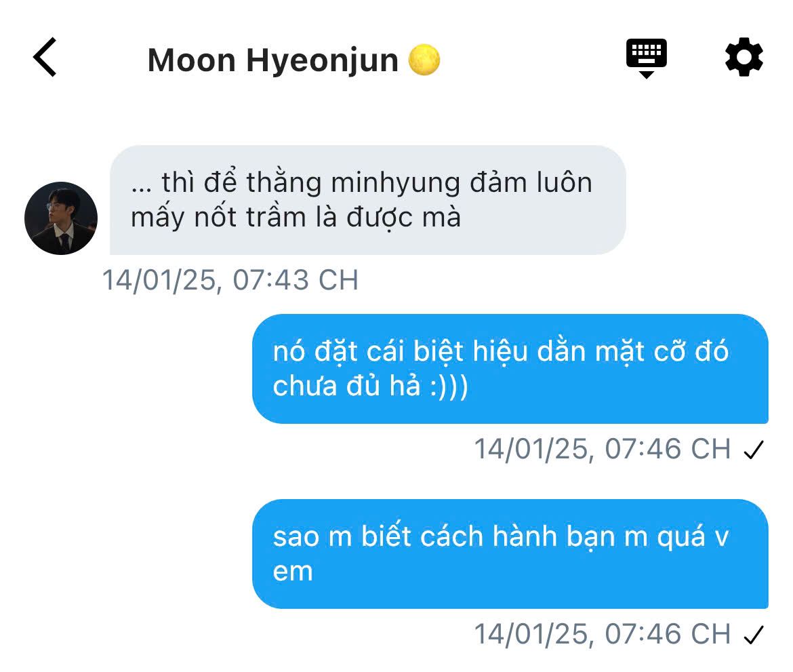Tap the yellow moon emoji in the title
This screenshot has height=672, width=793.
(x=424, y=60)
